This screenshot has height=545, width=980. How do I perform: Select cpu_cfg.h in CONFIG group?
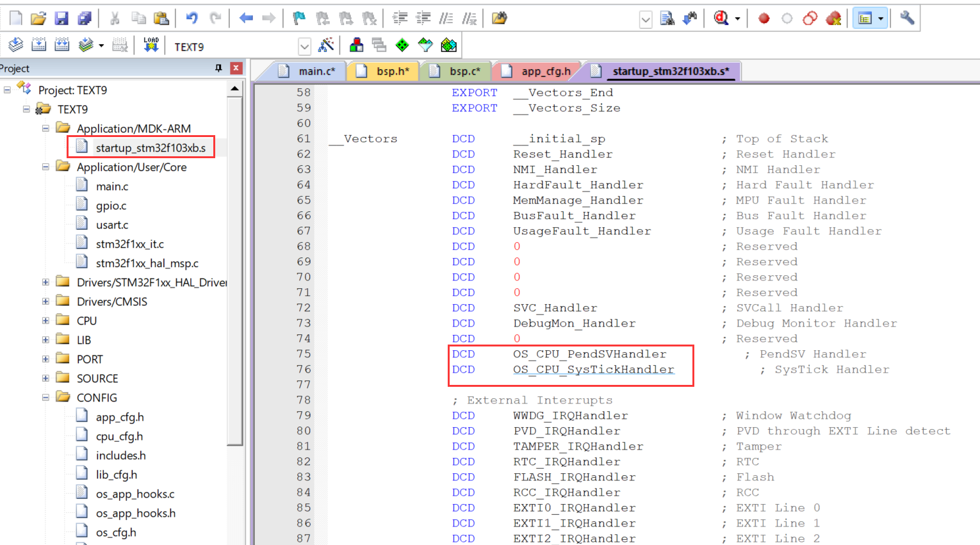pyautogui.click(x=119, y=436)
